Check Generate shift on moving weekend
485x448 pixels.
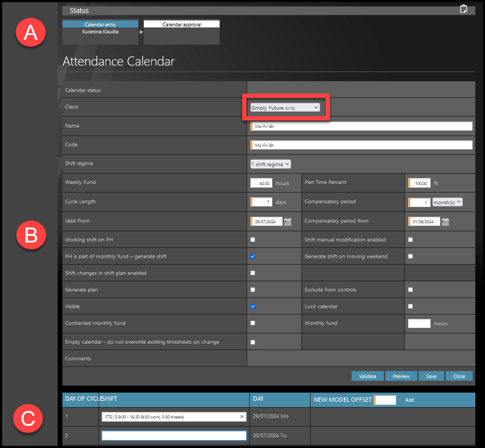click(410, 257)
